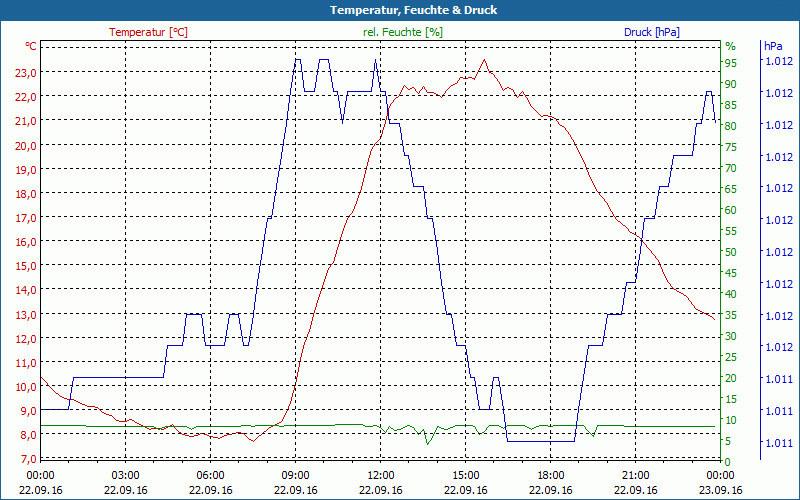Select the 12:00 time axis label
The height and width of the screenshot is (500, 800).
click(381, 476)
